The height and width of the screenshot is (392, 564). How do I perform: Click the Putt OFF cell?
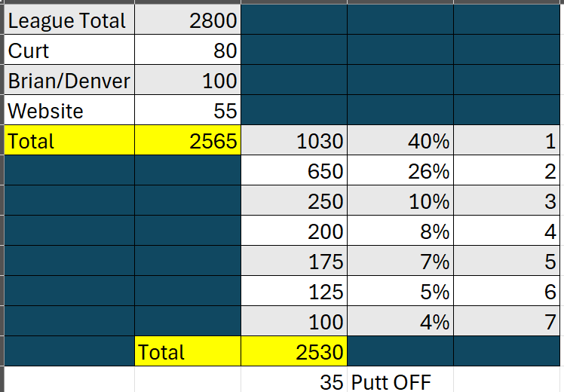(x=400, y=381)
